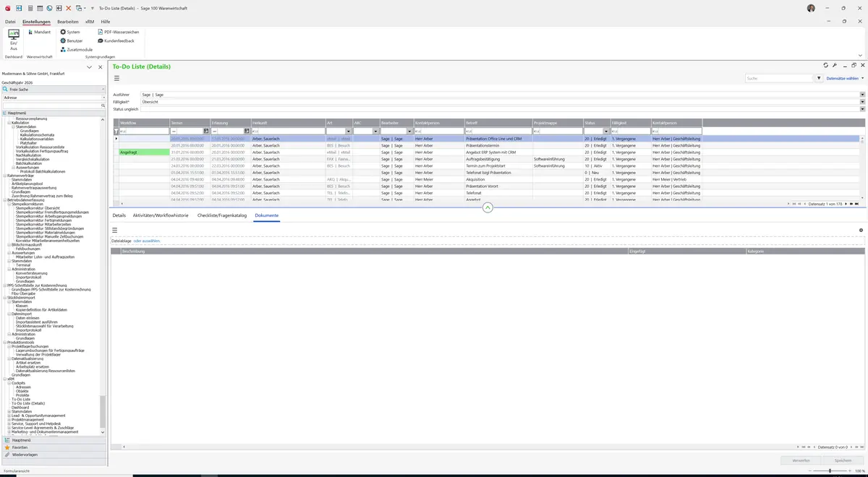
Task: Click the wrench icon in To-Do Liste header
Action: pos(834,66)
